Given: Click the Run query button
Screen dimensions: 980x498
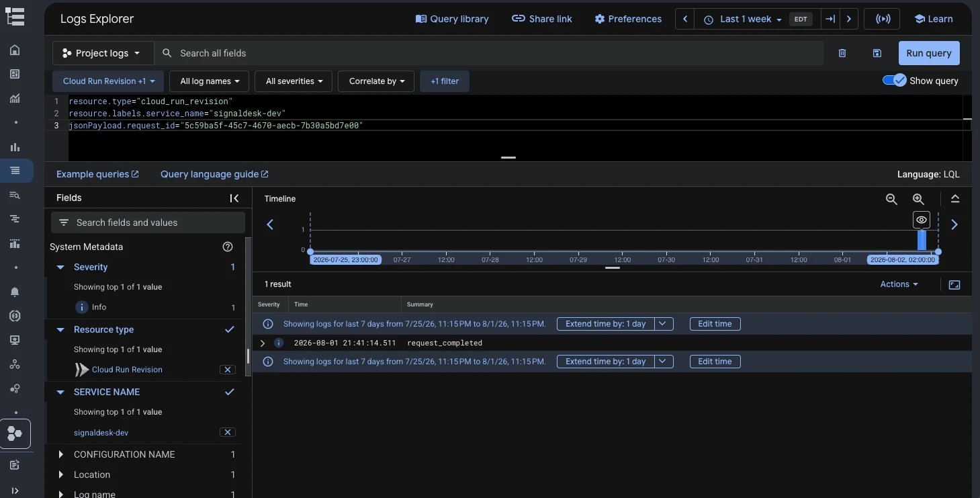Looking at the screenshot, I should point(929,53).
